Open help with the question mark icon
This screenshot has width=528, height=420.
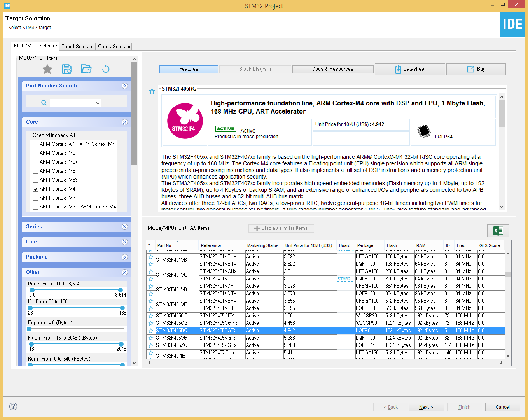click(x=13, y=406)
